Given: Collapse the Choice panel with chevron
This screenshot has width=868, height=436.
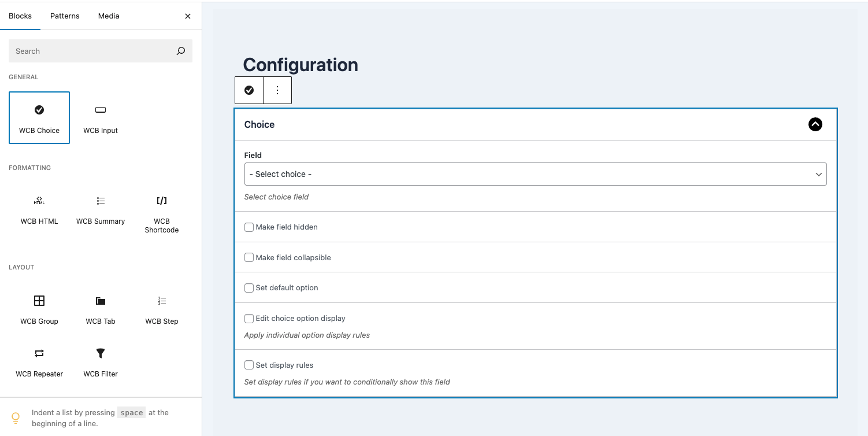Looking at the screenshot, I should [x=815, y=124].
